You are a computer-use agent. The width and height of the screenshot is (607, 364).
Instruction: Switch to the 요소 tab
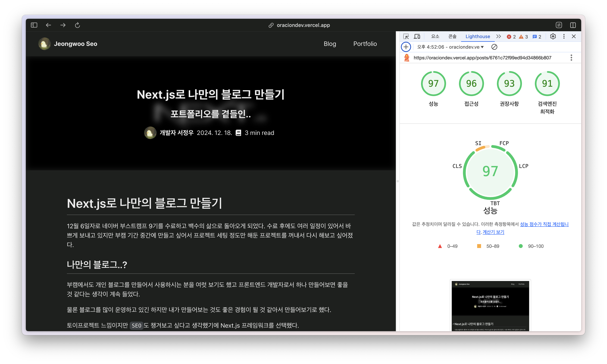pos(435,36)
